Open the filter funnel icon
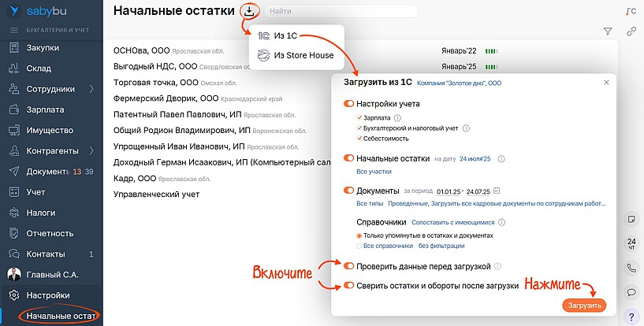Viewport: 644px width, 326px height. pyautogui.click(x=608, y=31)
